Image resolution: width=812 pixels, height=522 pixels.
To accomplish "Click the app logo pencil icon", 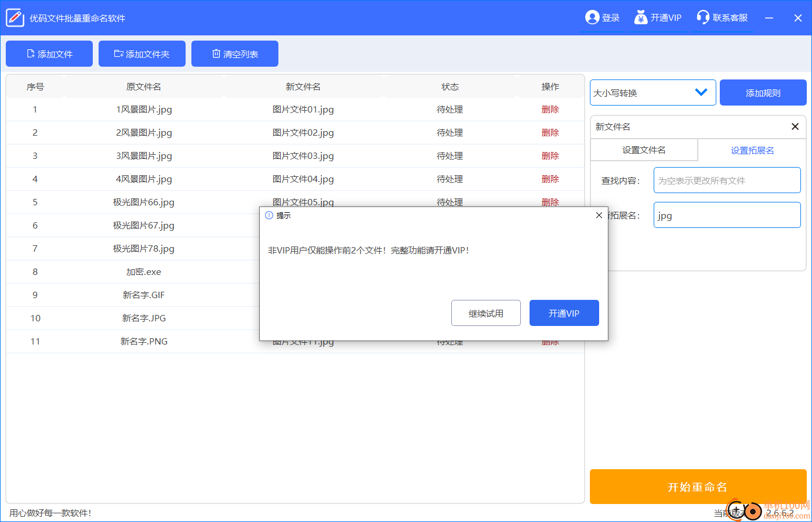I will coord(15,18).
